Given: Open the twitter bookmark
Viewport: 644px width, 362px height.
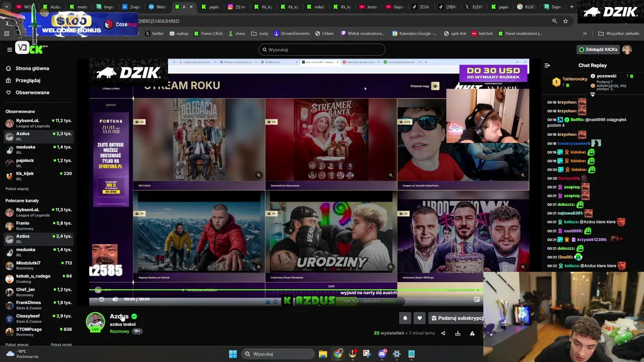Looking at the screenshot, I should [154, 34].
